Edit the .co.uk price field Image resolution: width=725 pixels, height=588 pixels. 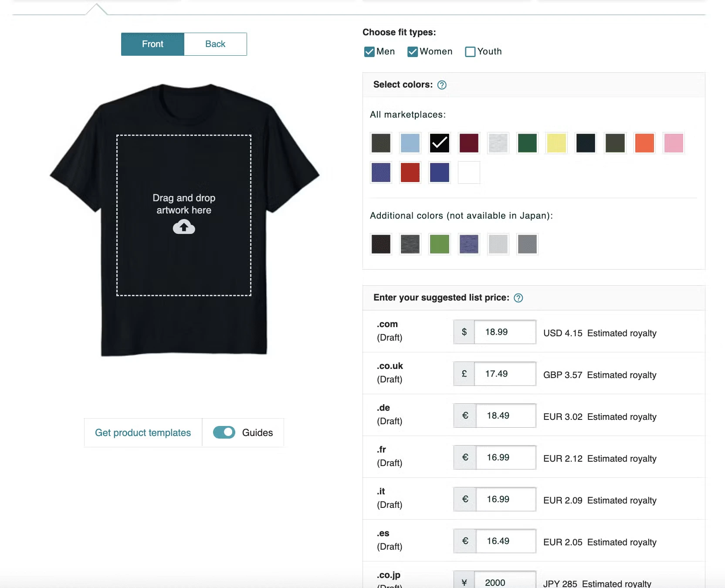click(x=505, y=374)
